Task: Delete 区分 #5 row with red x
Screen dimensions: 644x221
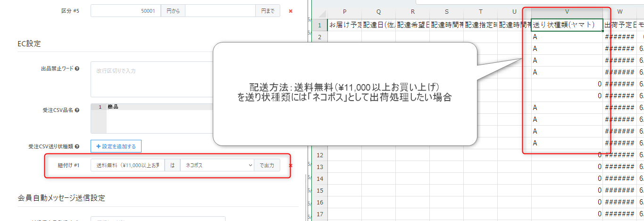Action: 291,11
